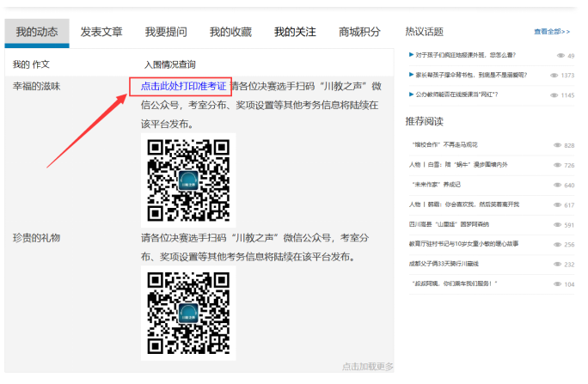Click blue triangle of the 1373-view topic
588x384 pixels.
[412, 75]
